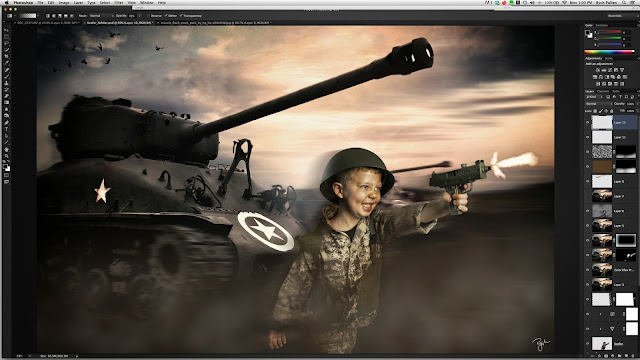
Task: Toggle visibility of Layer 3
Action: click(x=588, y=284)
